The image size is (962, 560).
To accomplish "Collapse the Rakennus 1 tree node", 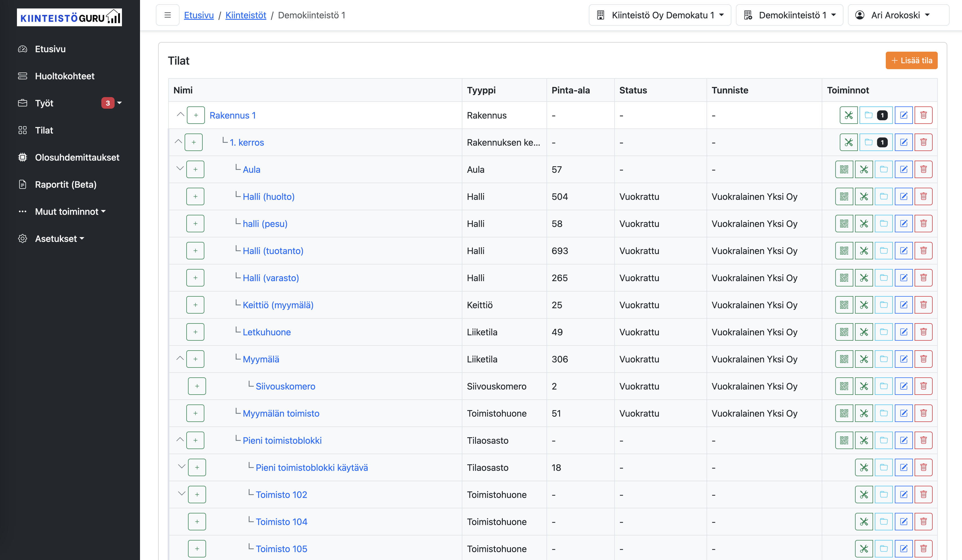I will 180,115.
